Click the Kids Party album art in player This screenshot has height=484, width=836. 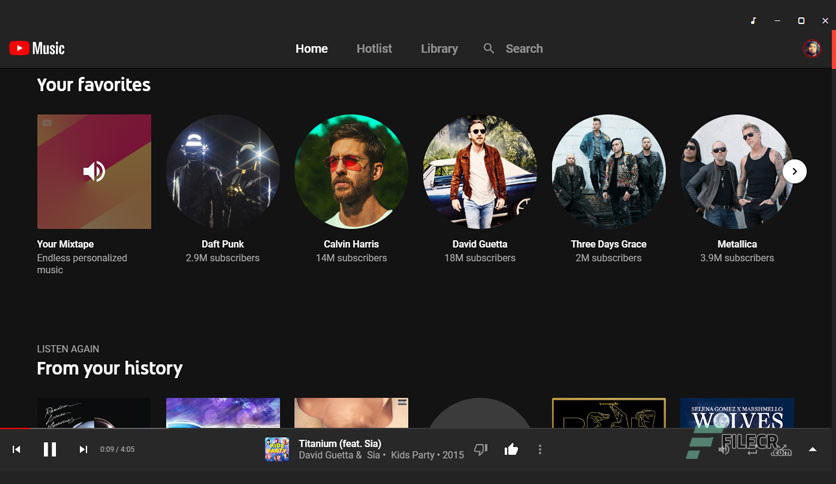pos(277,449)
